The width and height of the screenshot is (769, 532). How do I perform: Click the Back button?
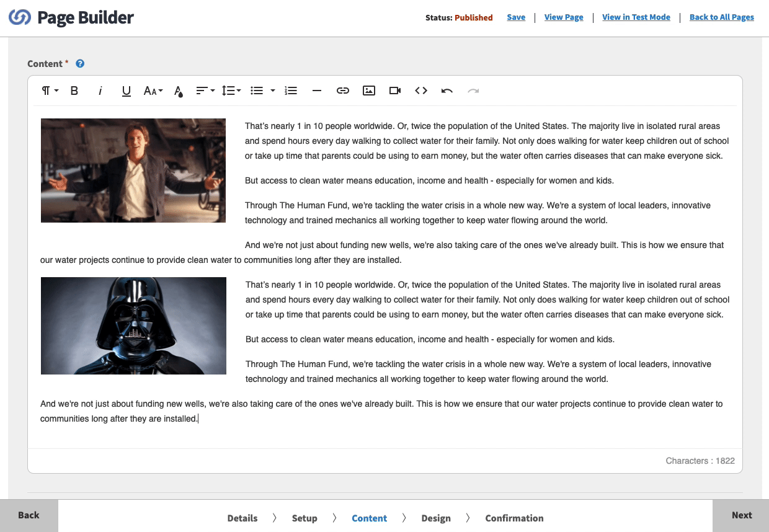click(29, 515)
